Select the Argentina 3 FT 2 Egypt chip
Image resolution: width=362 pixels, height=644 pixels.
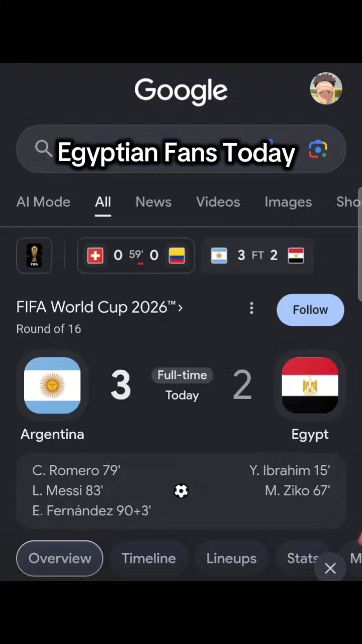(x=257, y=256)
